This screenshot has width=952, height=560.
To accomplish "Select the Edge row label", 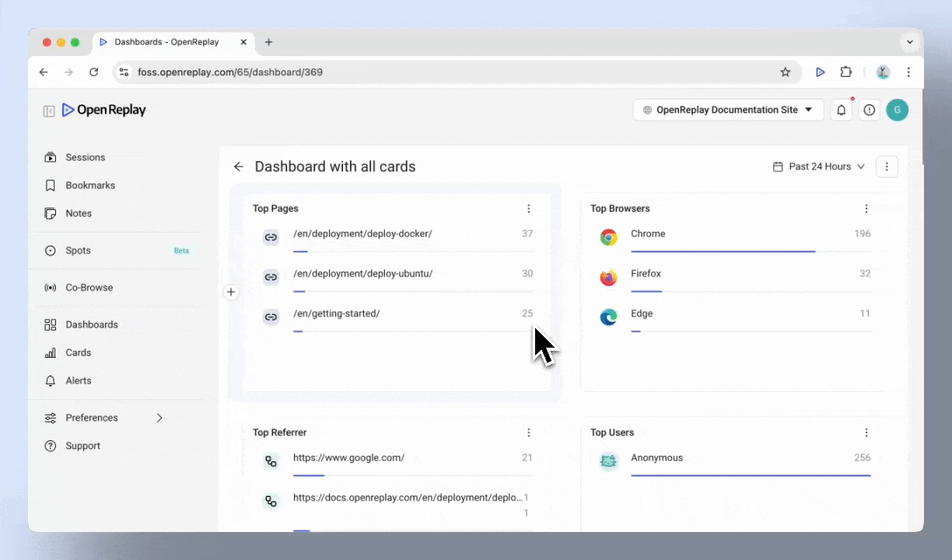I will click(642, 313).
